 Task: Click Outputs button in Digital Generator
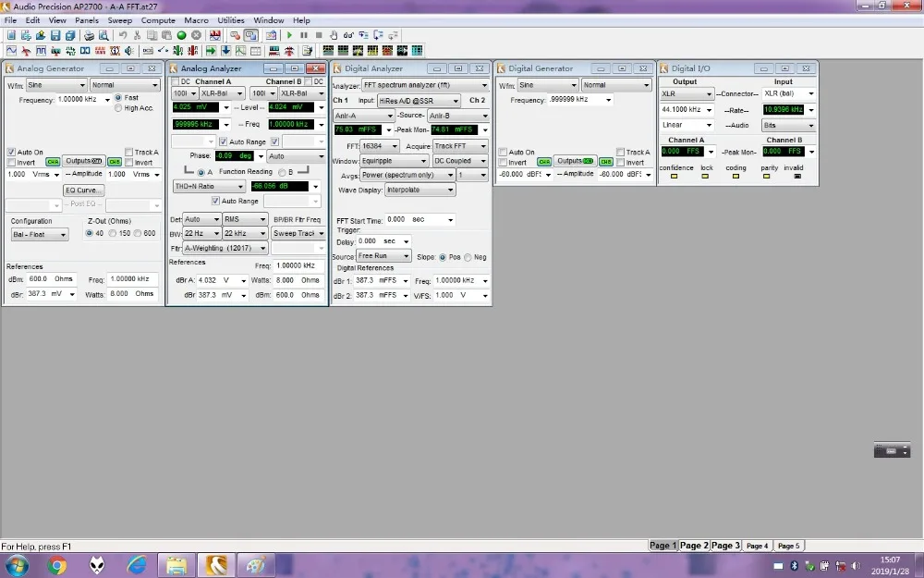coord(575,161)
